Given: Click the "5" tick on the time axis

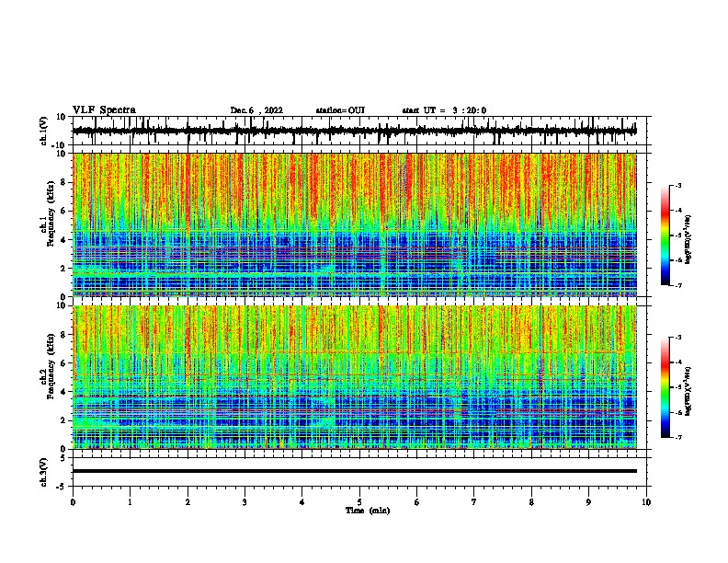Looking at the screenshot, I should pyautogui.click(x=359, y=502).
